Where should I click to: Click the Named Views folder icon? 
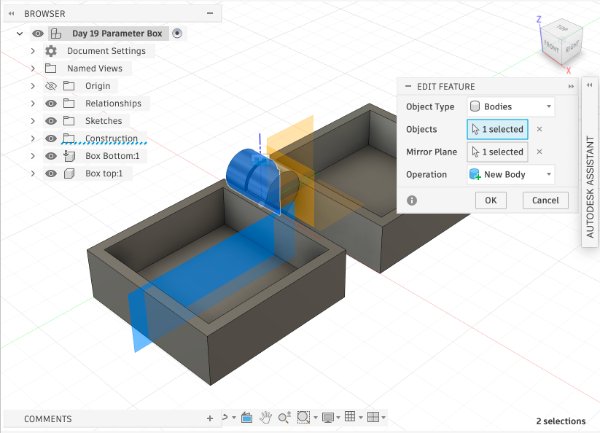[51, 68]
